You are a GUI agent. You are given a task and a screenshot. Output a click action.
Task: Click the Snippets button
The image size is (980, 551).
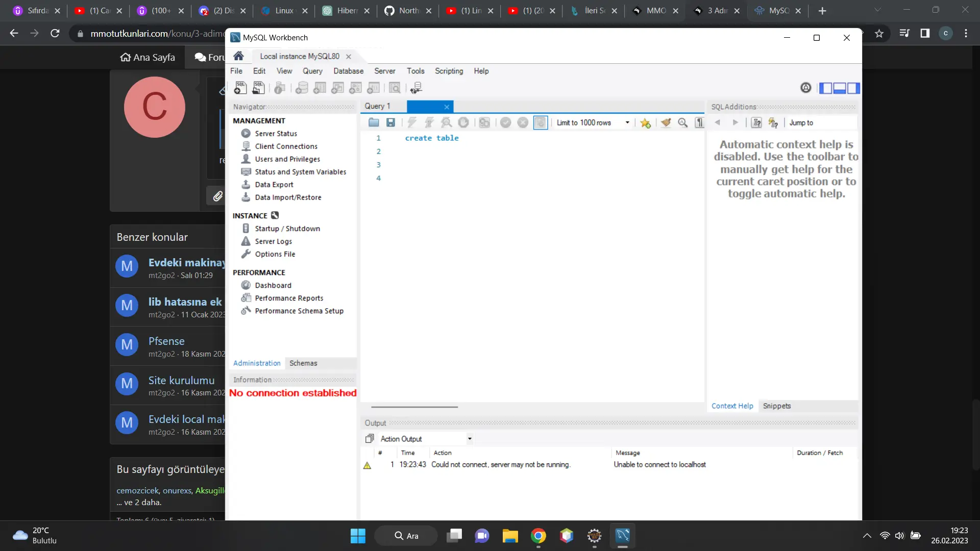[777, 405]
